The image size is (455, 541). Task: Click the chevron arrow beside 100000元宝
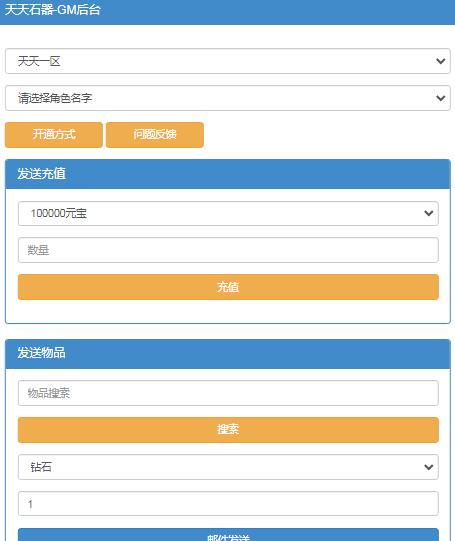(x=428, y=213)
